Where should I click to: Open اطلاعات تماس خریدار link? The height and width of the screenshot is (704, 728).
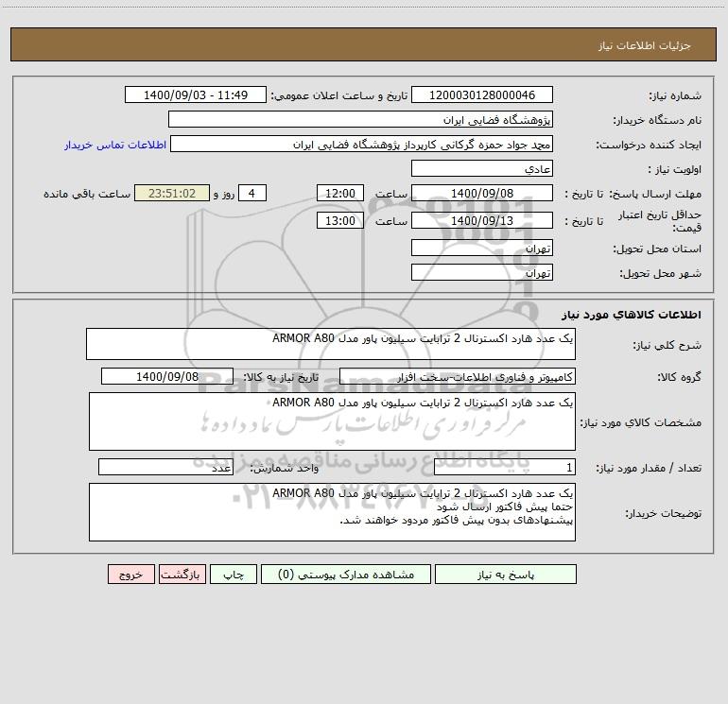pyautogui.click(x=115, y=145)
